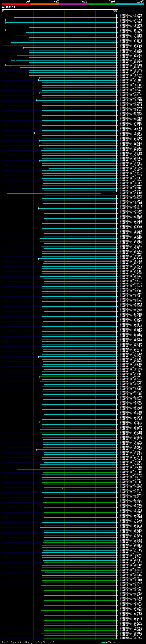The width and height of the screenshot is (146, 644).
Task: Click the purple ~60% identity legend segment
Action: [x=73, y=4]
